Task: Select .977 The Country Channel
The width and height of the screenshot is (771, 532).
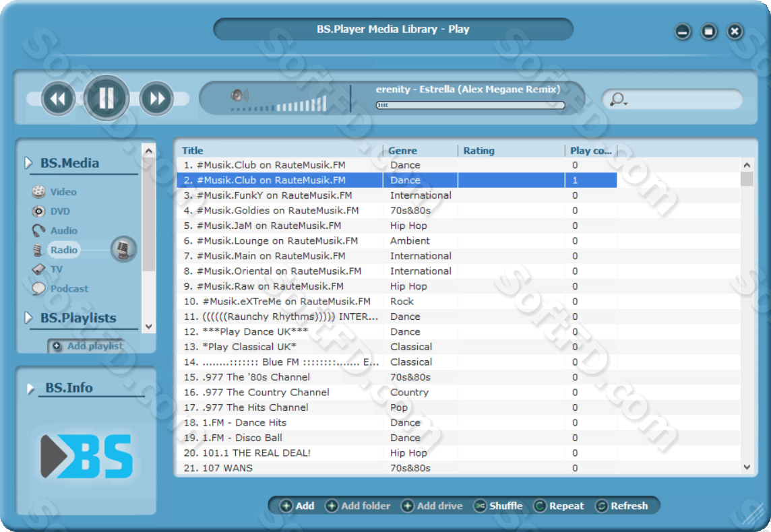Action: tap(397, 393)
